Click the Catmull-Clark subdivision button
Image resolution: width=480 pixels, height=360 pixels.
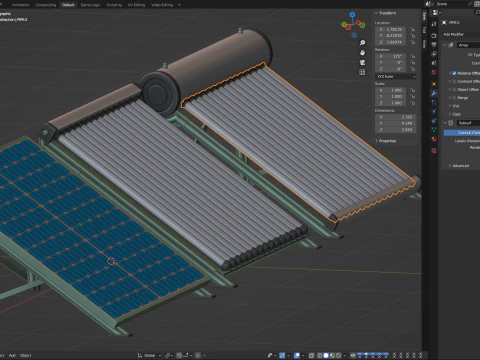(462, 133)
